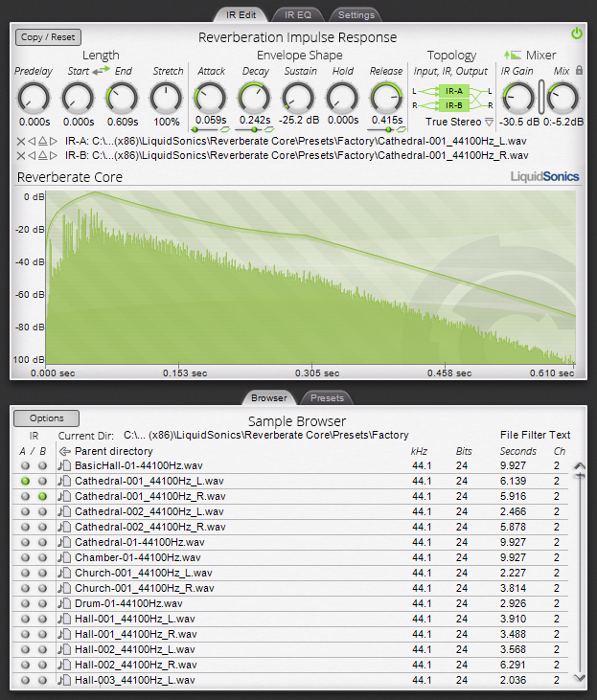Screen dimensions: 597x700
Task: Click the Release knob
Action: point(387,98)
